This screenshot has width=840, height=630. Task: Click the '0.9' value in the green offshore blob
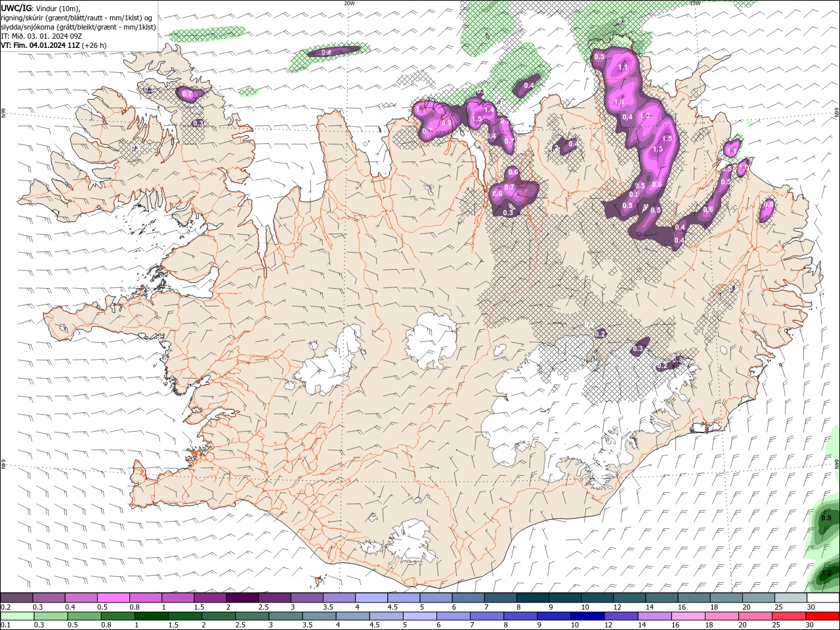[826, 518]
